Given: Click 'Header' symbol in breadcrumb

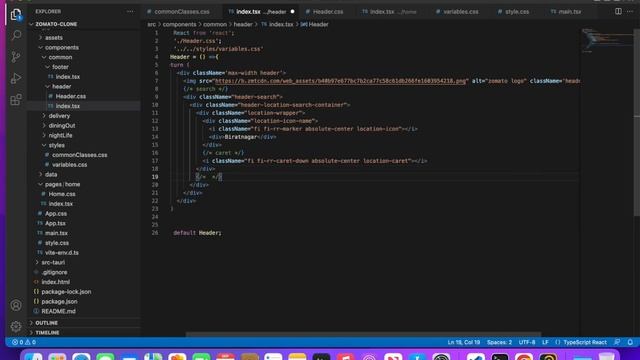Looking at the screenshot, I should click(x=318, y=24).
